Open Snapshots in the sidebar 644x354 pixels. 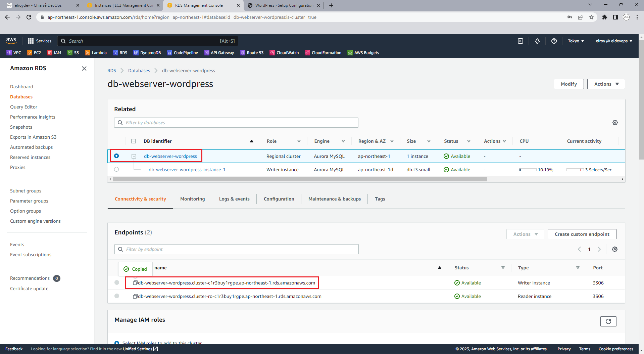[x=21, y=127]
